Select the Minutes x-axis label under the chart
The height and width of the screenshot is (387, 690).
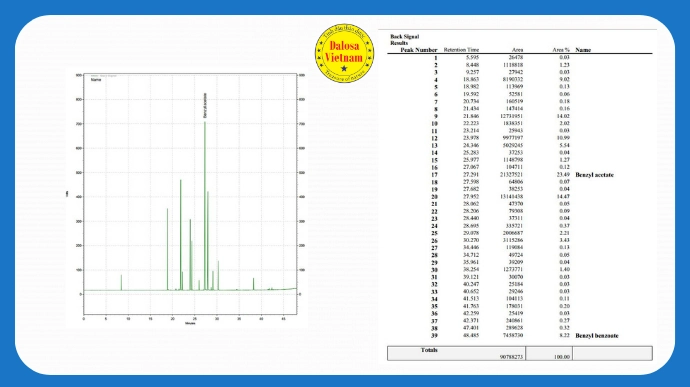[x=190, y=324]
